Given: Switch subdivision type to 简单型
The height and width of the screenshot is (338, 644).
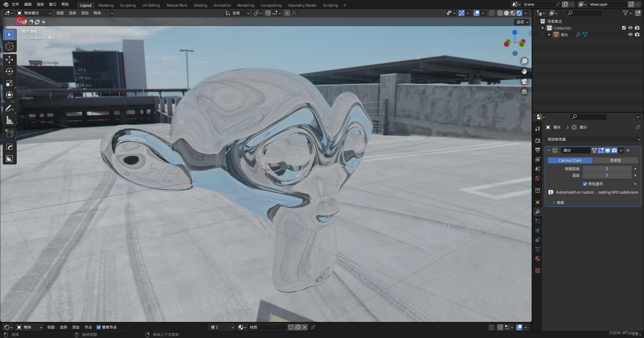Looking at the screenshot, I should [615, 160].
